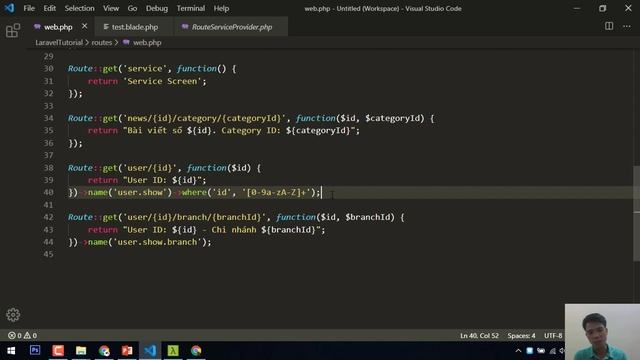Viewport: 640px width, 360px height.
Task: Click line number 34 in the gutter
Action: 49,118
